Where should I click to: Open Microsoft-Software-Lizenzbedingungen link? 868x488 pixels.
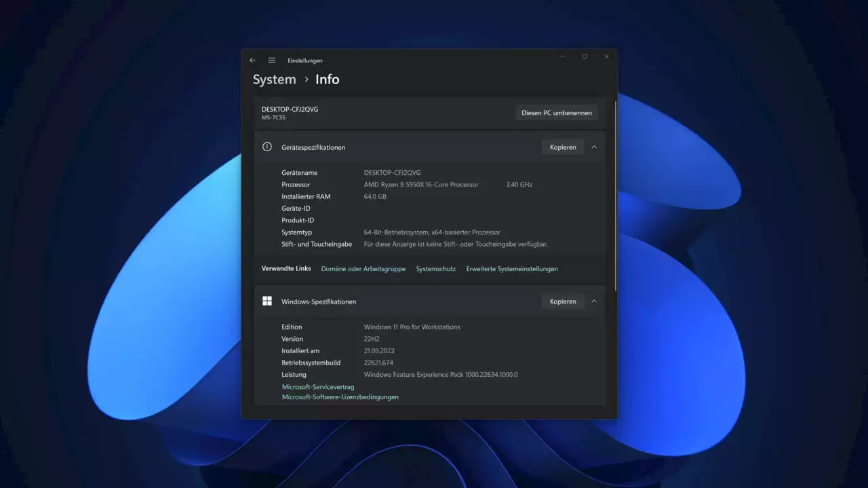click(340, 397)
